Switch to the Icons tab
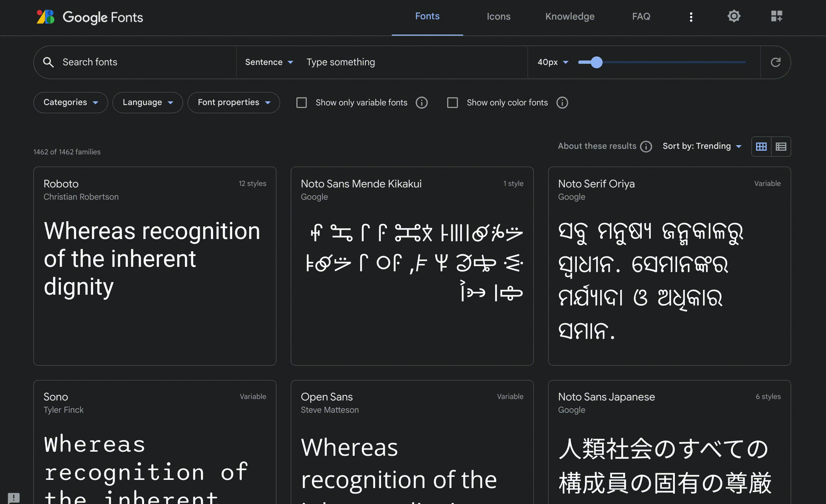This screenshot has height=504, width=826. 498,16
